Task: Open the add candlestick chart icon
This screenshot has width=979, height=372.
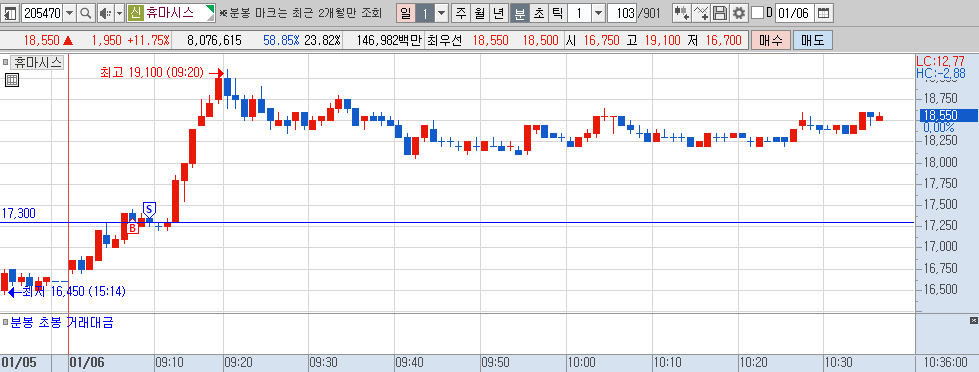Action: (x=682, y=12)
